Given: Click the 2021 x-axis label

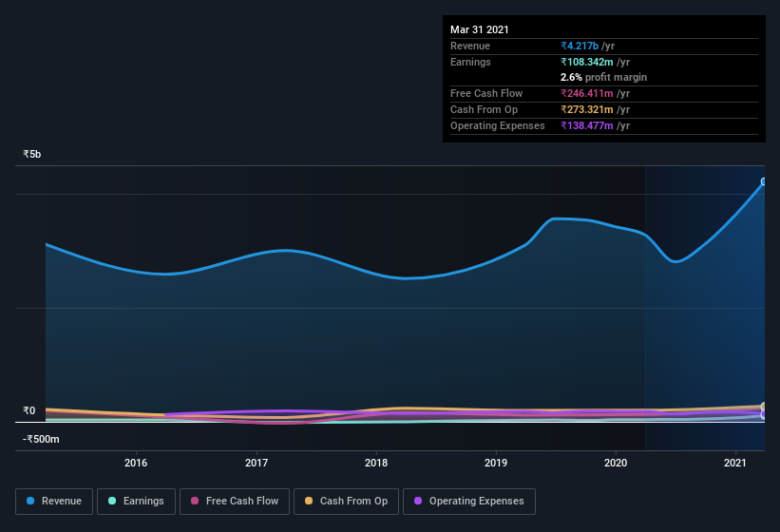Looking at the screenshot, I should pyautogui.click(x=734, y=463).
